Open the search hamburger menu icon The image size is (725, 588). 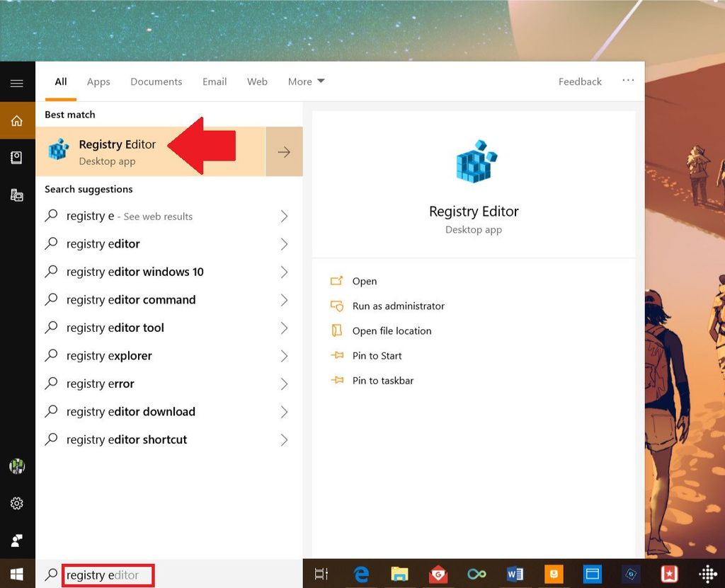point(17,81)
